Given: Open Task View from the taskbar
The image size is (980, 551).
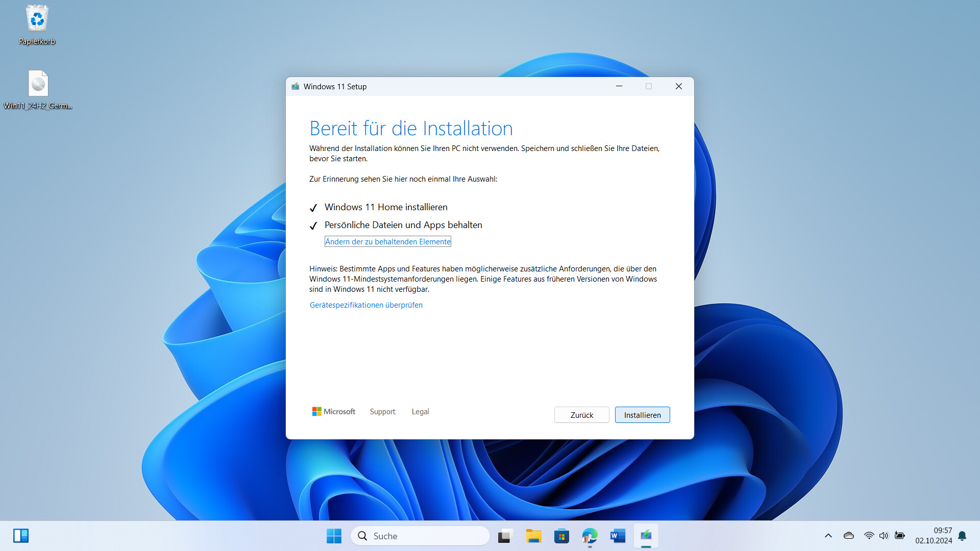Looking at the screenshot, I should tap(505, 536).
